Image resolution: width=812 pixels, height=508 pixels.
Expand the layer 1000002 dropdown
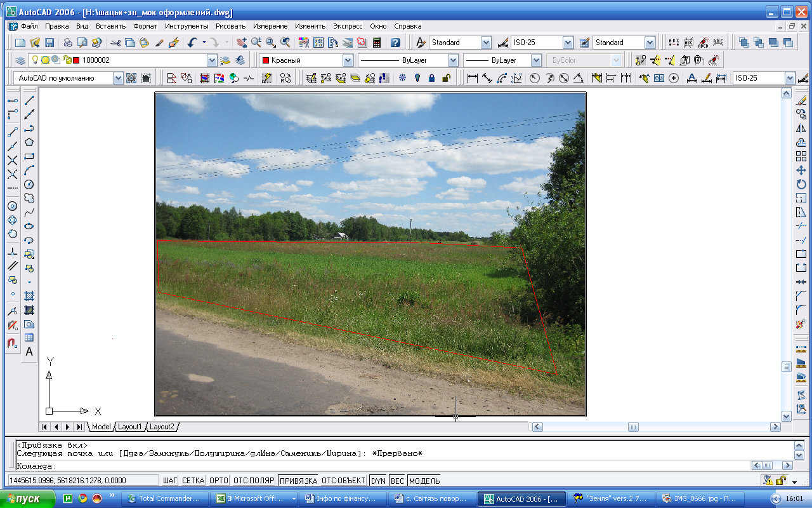point(212,60)
